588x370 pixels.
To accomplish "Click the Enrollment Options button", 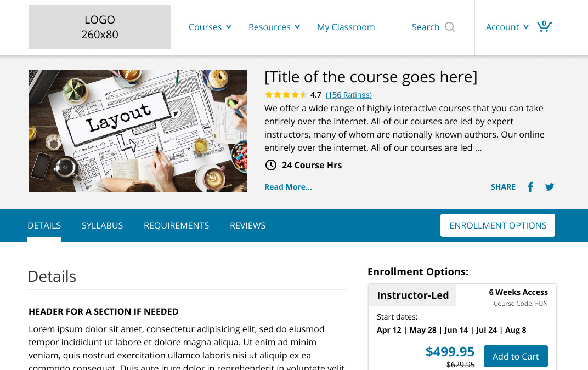I will coord(497,225).
